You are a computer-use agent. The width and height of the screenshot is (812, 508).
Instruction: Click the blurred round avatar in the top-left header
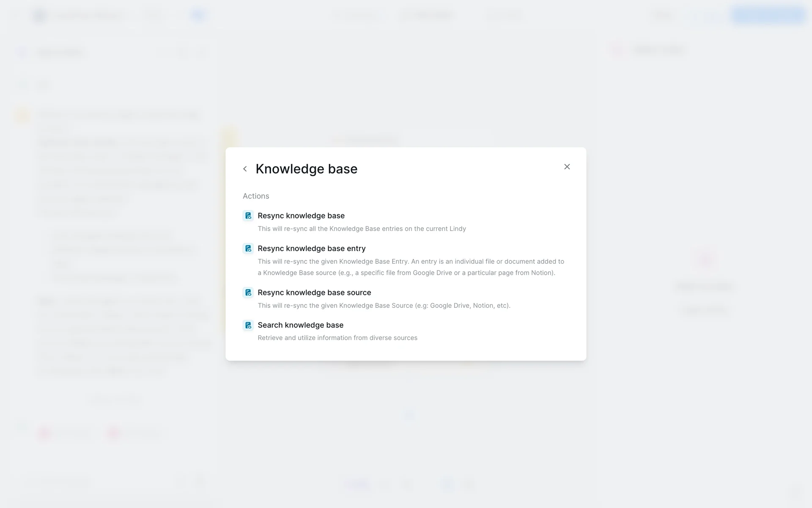tap(39, 16)
